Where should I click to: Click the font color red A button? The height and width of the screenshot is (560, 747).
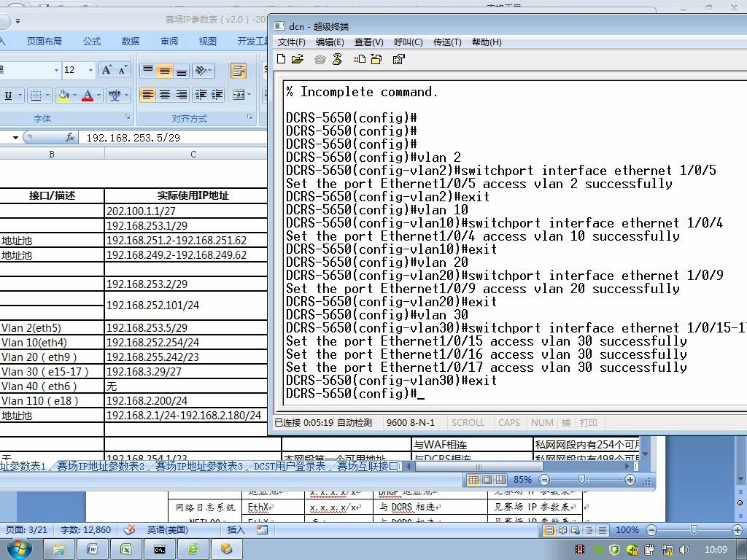[x=88, y=96]
